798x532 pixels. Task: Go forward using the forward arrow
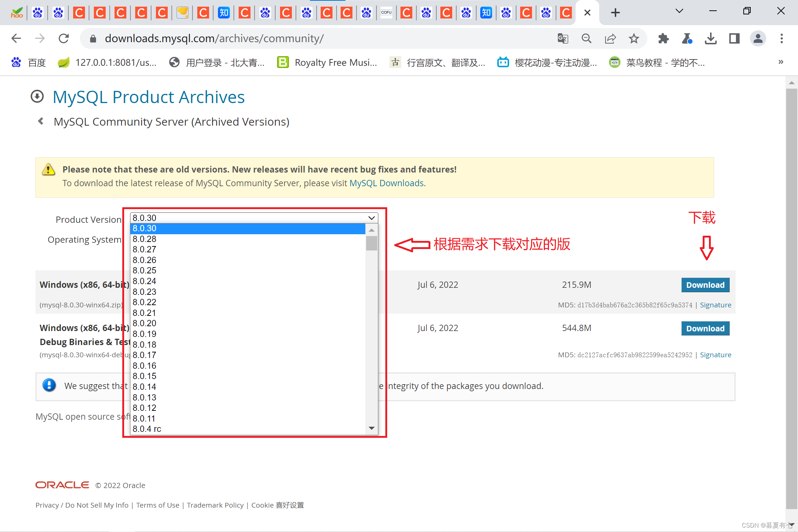[40, 38]
